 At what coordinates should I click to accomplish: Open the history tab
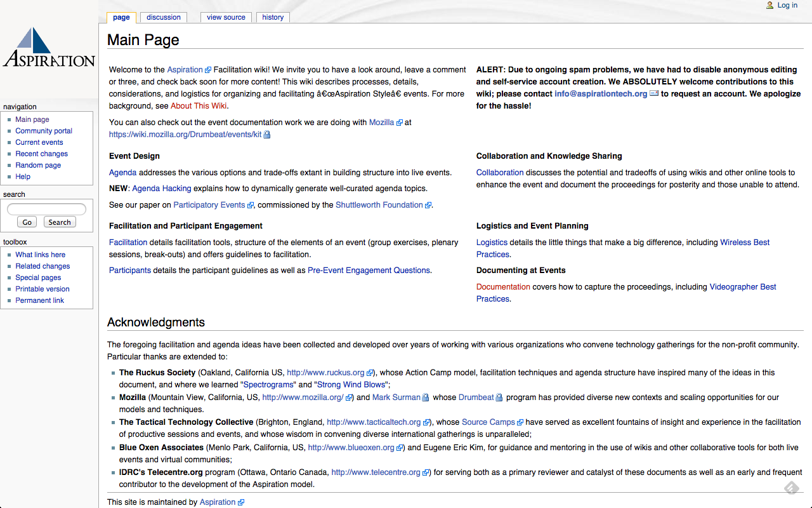pos(273,17)
